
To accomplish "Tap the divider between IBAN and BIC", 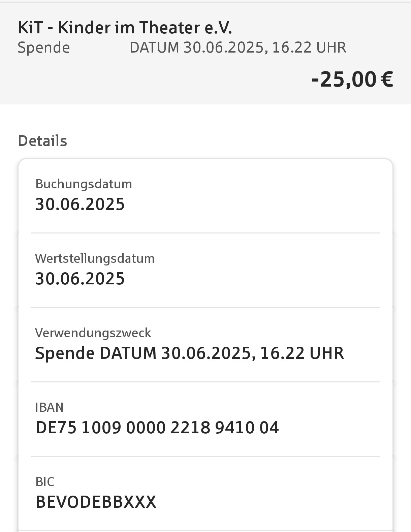I will [x=205, y=456].
